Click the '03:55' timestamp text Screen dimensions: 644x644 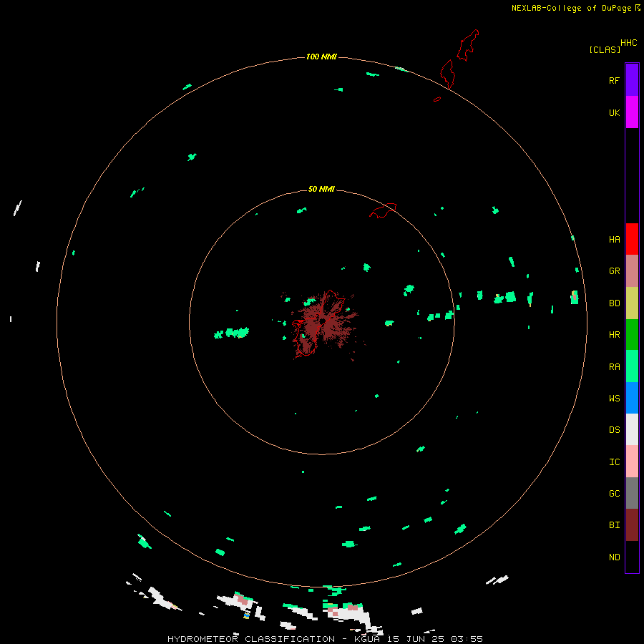pos(467,639)
